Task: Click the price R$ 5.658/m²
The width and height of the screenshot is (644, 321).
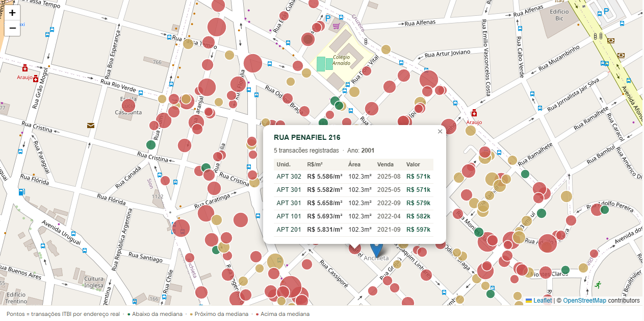Action: tap(325, 203)
